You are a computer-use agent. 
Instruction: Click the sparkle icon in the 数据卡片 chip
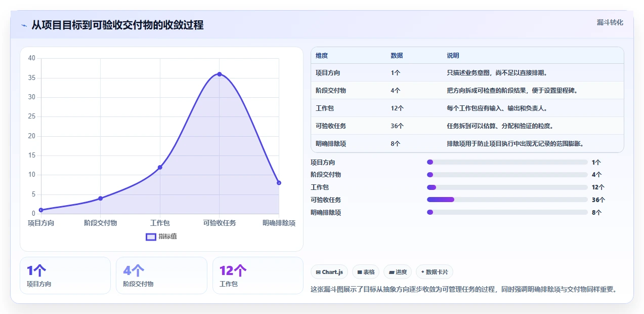pos(422,272)
